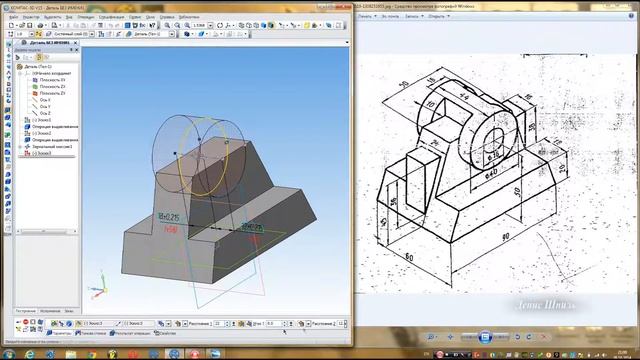This screenshot has width=640, height=360.
Task: Switch to the Тонкая стенка property tab
Action: 91,333
